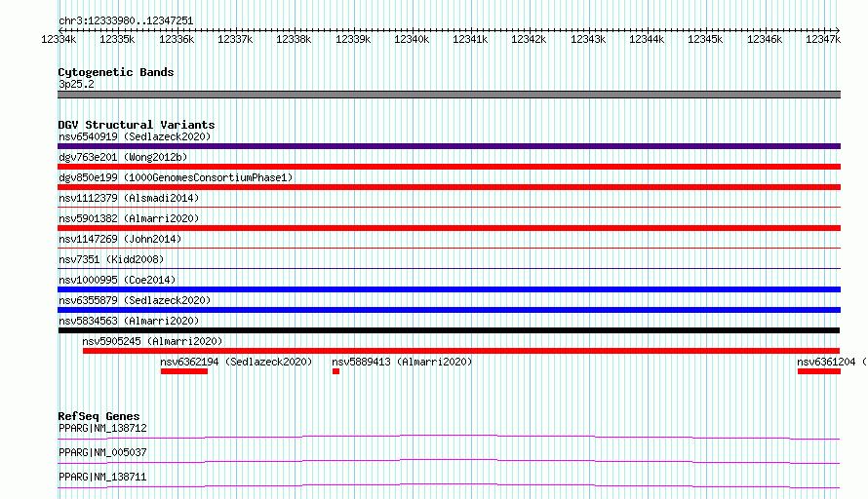Open PPARG|NM_138712 transcript label

tap(102, 428)
